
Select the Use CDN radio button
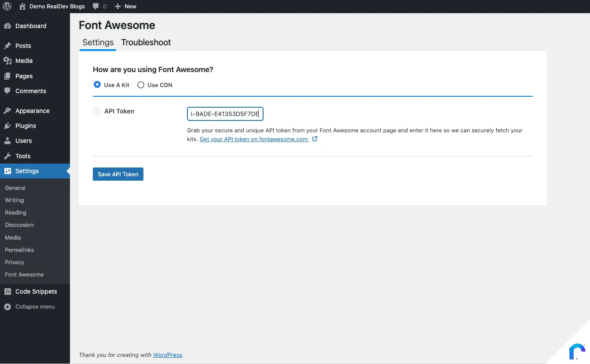click(141, 85)
